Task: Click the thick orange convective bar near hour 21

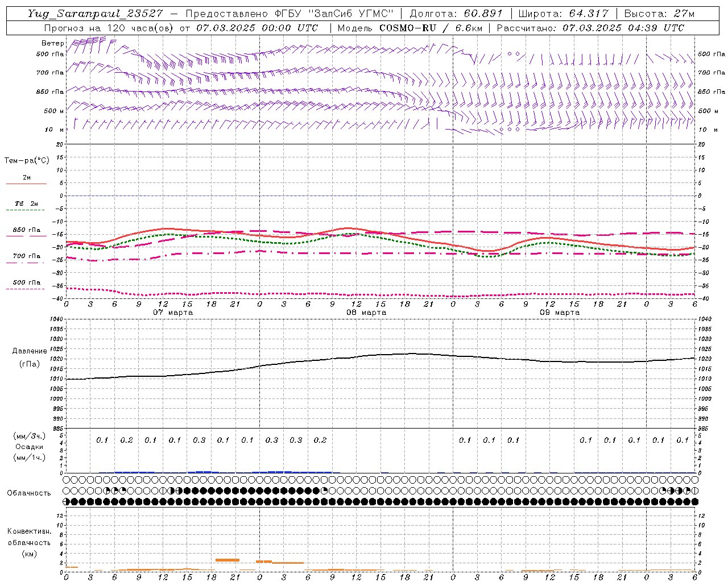Action: tap(227, 560)
